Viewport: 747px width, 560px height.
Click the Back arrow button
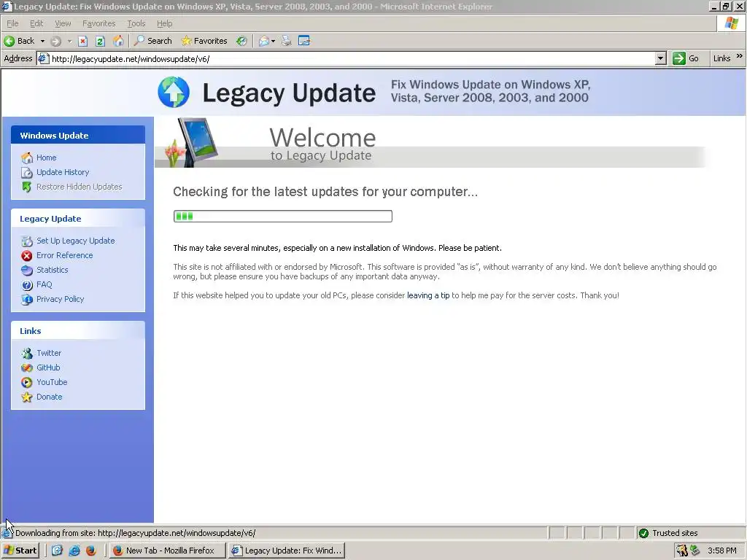point(19,41)
